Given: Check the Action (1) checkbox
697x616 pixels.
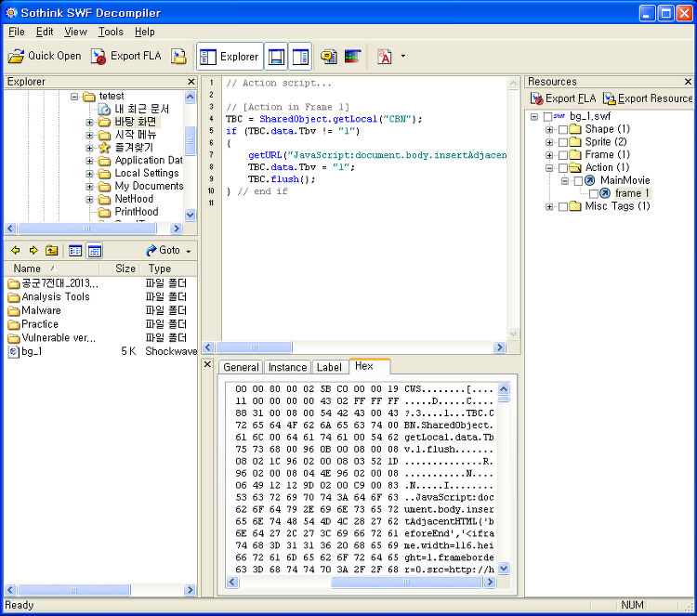Looking at the screenshot, I should (563, 168).
